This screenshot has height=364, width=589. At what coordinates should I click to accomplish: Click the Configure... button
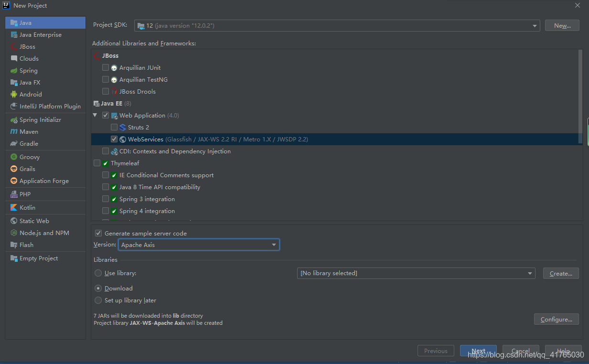pos(557,319)
